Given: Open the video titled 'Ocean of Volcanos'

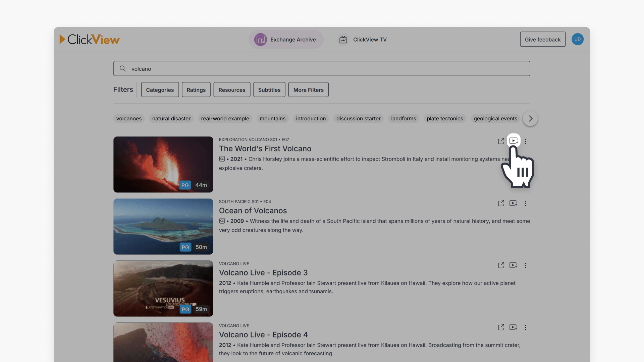Looking at the screenshot, I should [253, 210].
